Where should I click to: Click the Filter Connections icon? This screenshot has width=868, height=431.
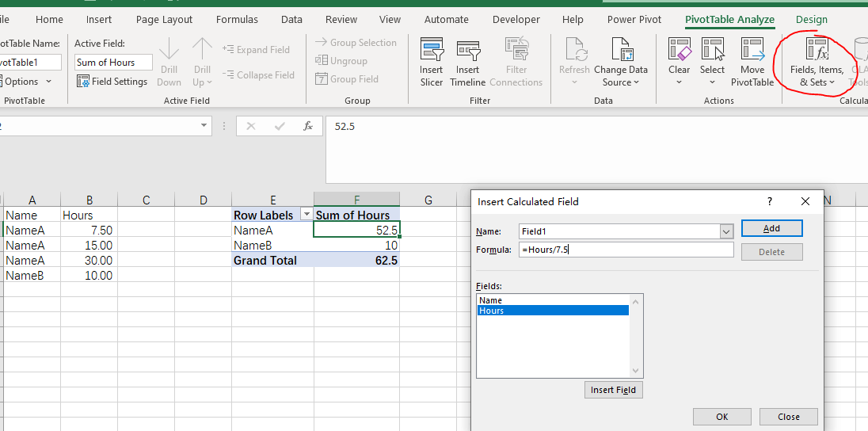pyautogui.click(x=516, y=49)
